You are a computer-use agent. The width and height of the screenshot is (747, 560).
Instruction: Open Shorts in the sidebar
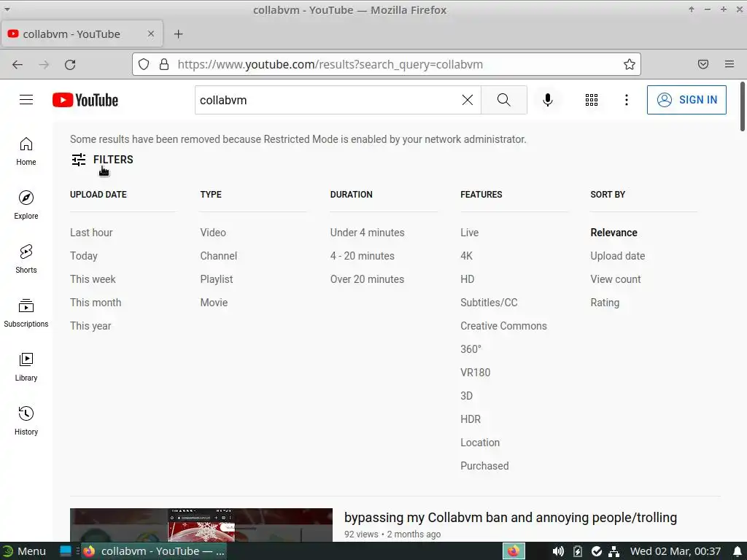[26, 259]
